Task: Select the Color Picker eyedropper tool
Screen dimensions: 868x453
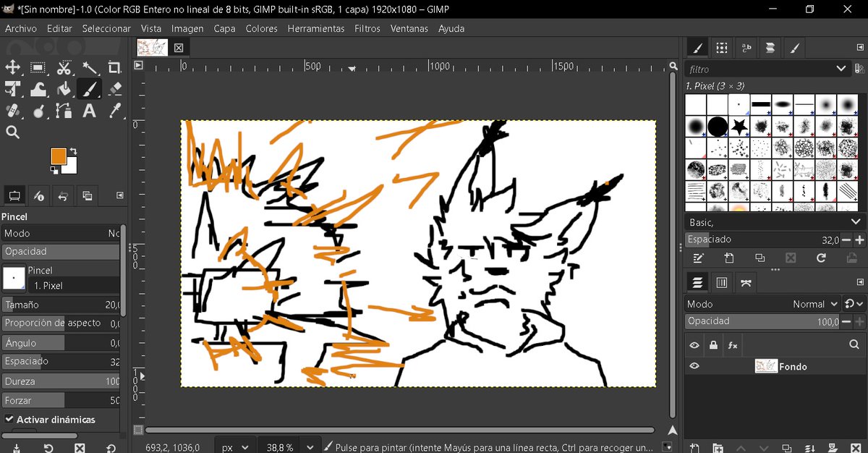Action: (x=114, y=111)
